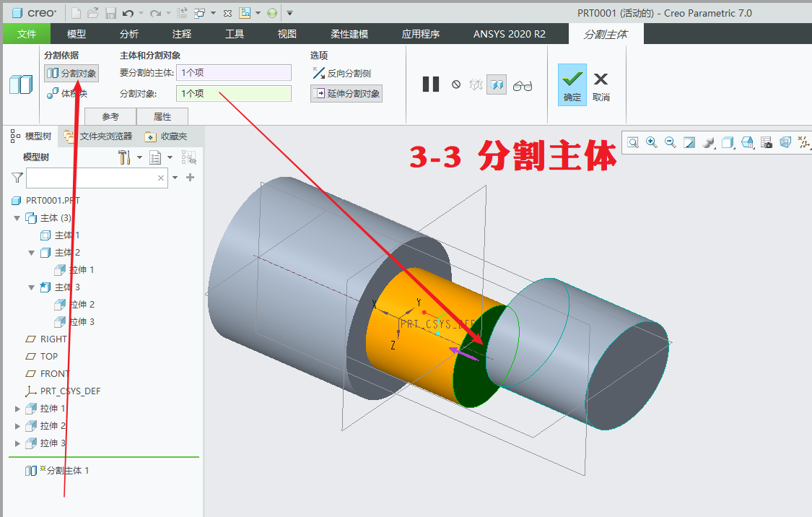Click the Zoom In magnifier icon
Viewport: 812px width, 517px height.
coord(652,142)
